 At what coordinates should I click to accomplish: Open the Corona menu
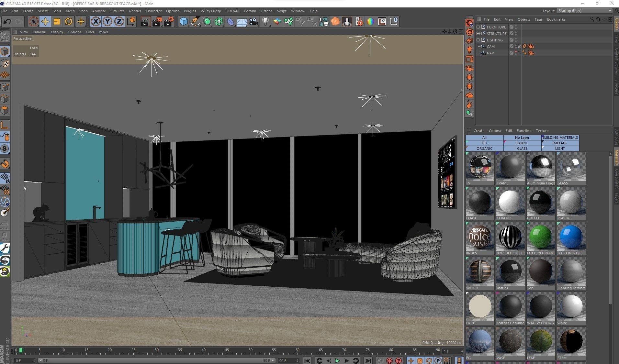pos(250,11)
